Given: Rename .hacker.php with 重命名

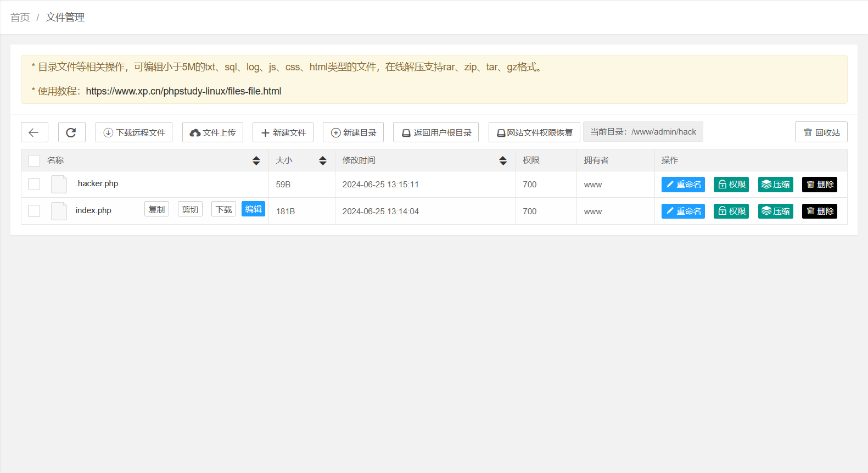Looking at the screenshot, I should (x=683, y=185).
